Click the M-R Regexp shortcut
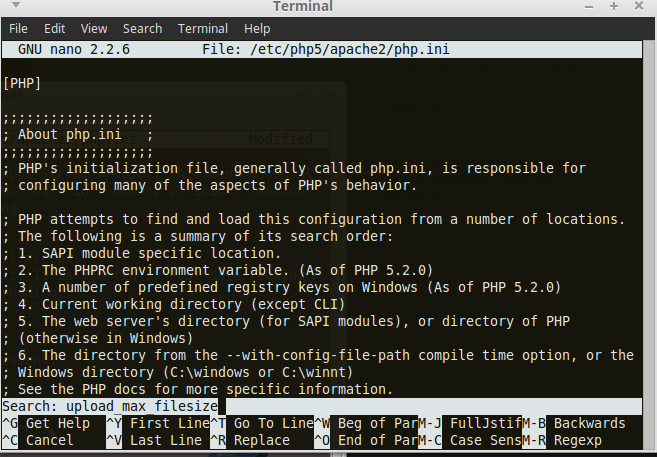 [562, 441]
